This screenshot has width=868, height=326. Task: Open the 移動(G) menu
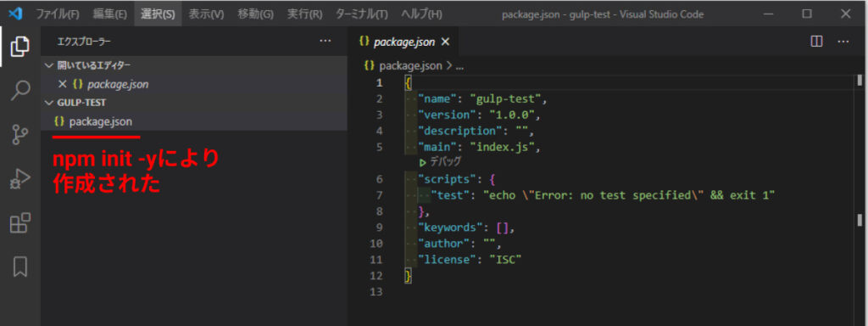[255, 14]
